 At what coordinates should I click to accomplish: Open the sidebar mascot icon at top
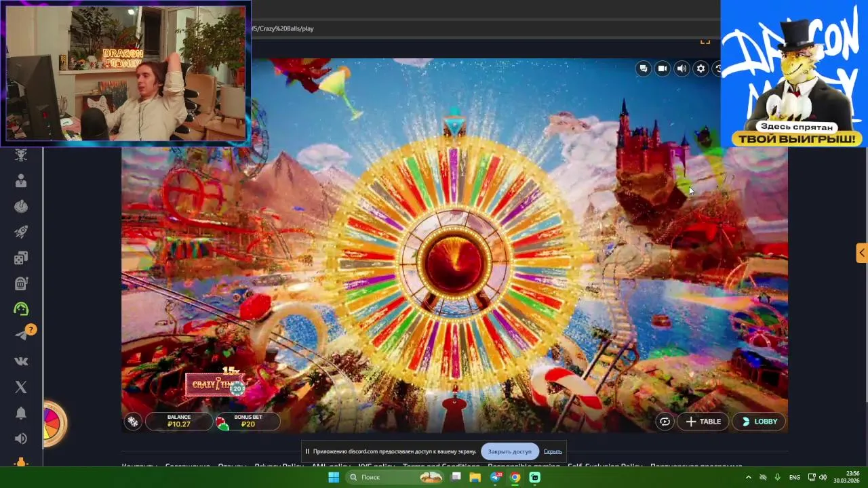point(21,155)
